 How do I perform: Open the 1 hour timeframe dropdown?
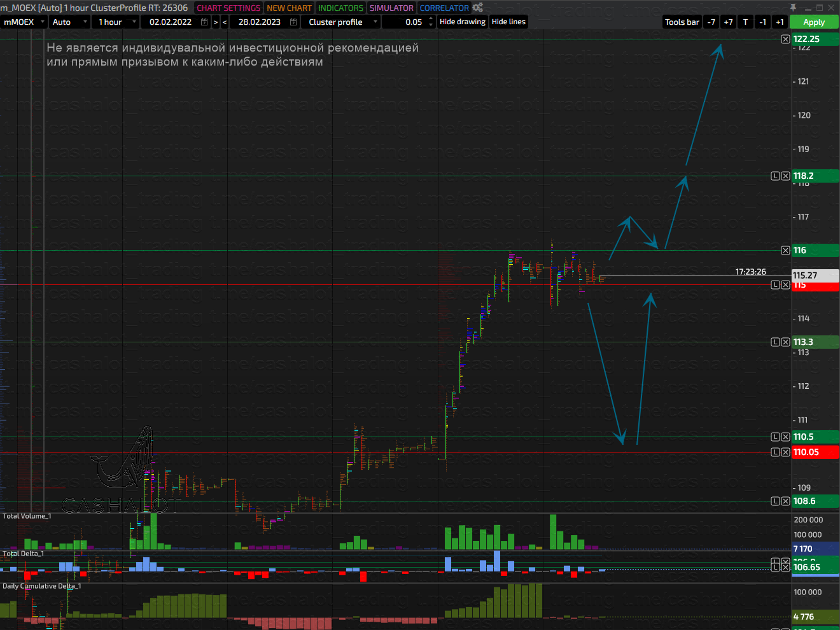(115, 22)
